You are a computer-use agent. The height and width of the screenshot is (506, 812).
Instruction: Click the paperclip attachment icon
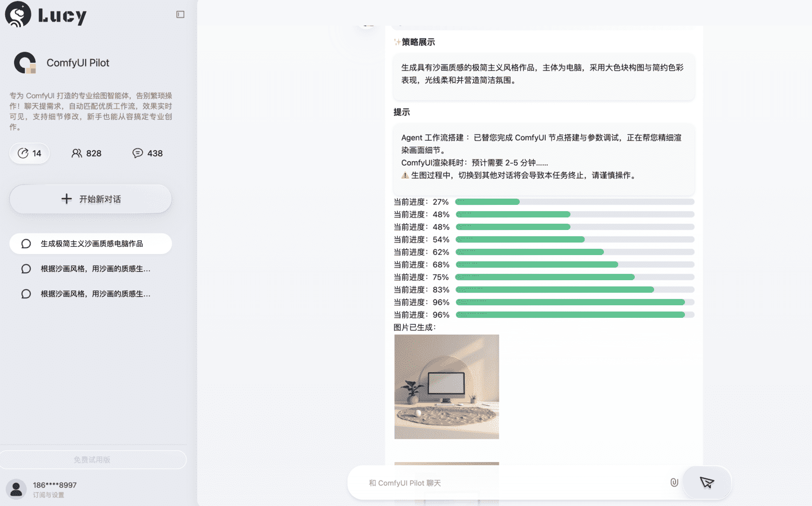coord(674,482)
